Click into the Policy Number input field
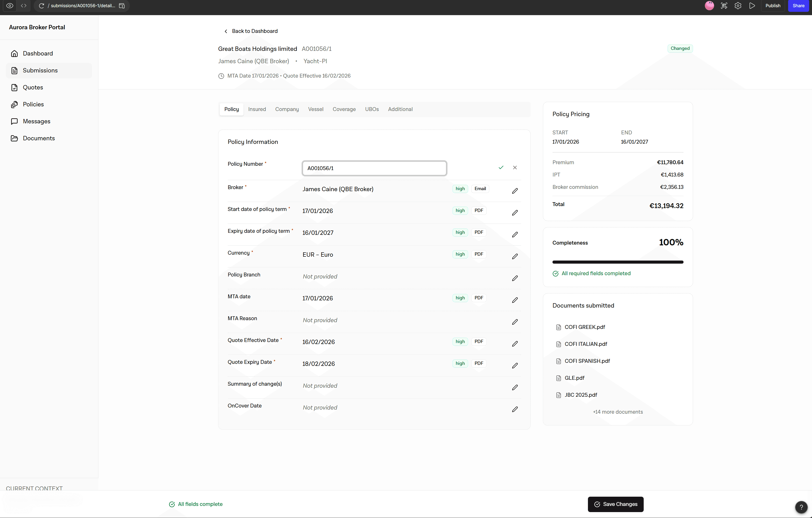The height and width of the screenshot is (518, 812). pyautogui.click(x=374, y=168)
